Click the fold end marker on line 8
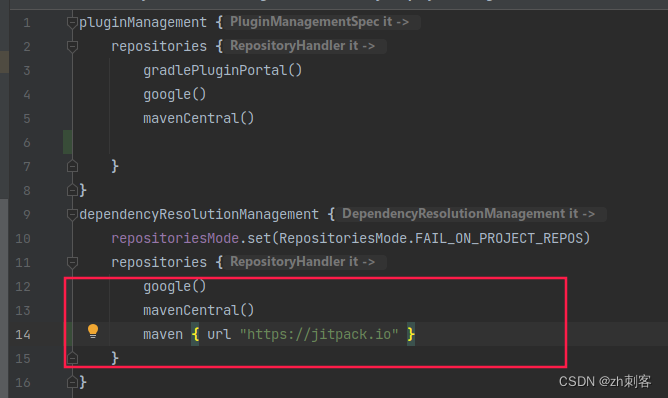Viewport: 668px width, 398px height. tap(72, 190)
